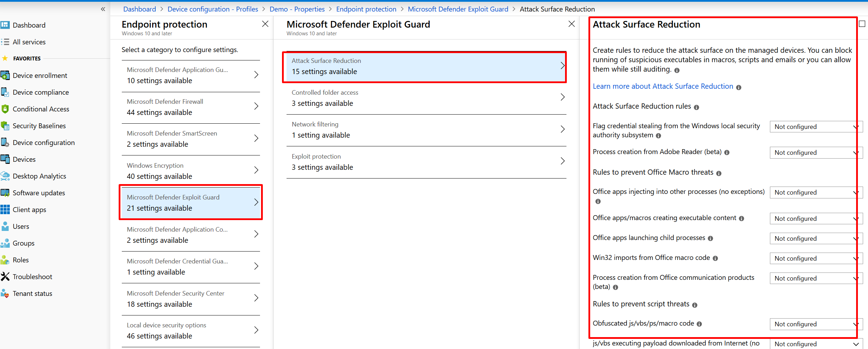Click the Device enrollment icon
The width and height of the screenshot is (868, 349).
tap(5, 75)
